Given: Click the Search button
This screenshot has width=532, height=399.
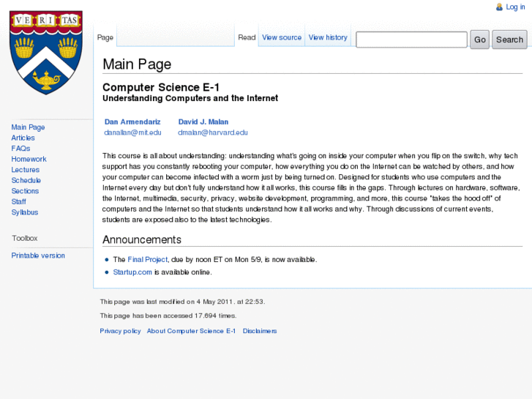Looking at the screenshot, I should click(509, 40).
